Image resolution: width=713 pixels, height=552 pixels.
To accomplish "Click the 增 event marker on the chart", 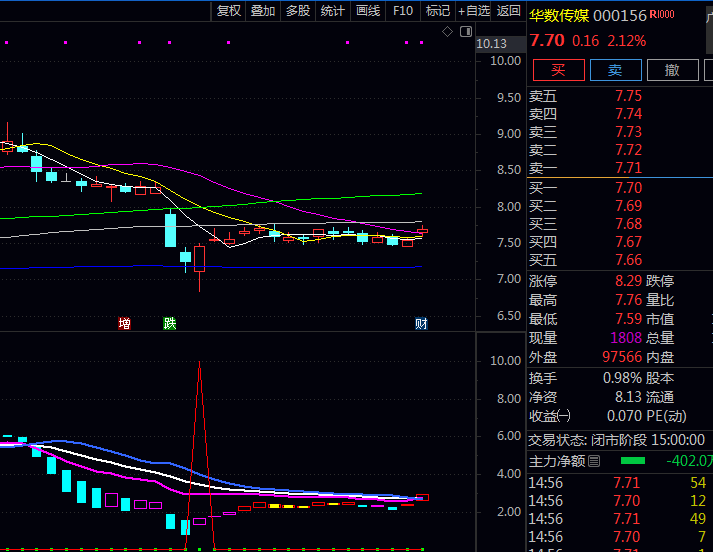I will 124,324.
